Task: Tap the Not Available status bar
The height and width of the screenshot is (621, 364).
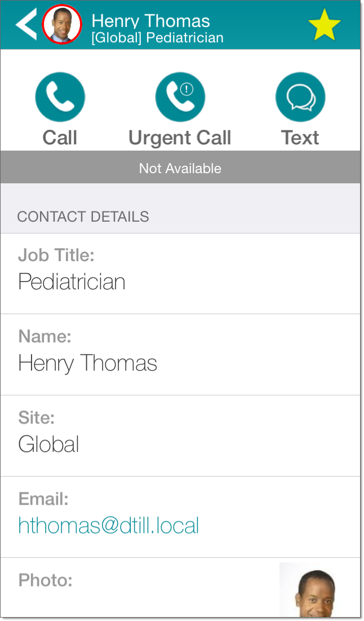Action: tap(180, 168)
